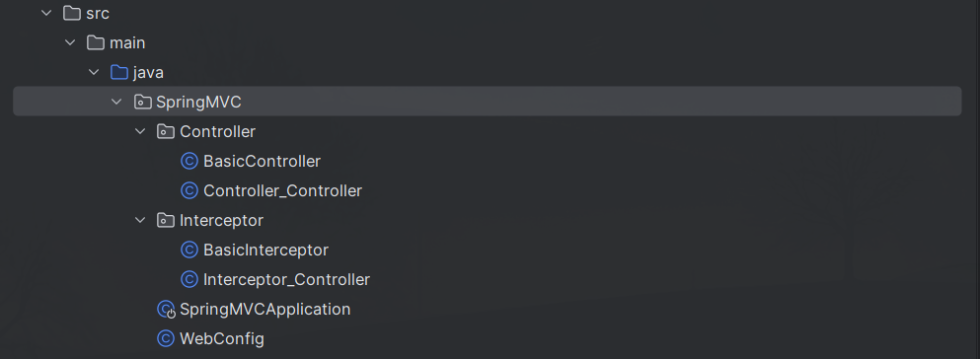Select the SpringMVCApplication file name
980x359 pixels.
pos(265,310)
